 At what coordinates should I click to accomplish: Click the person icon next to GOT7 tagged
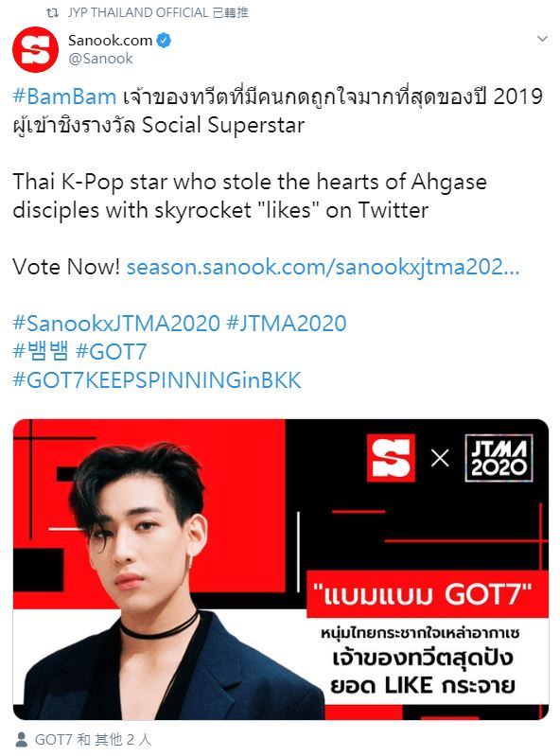click(21, 739)
